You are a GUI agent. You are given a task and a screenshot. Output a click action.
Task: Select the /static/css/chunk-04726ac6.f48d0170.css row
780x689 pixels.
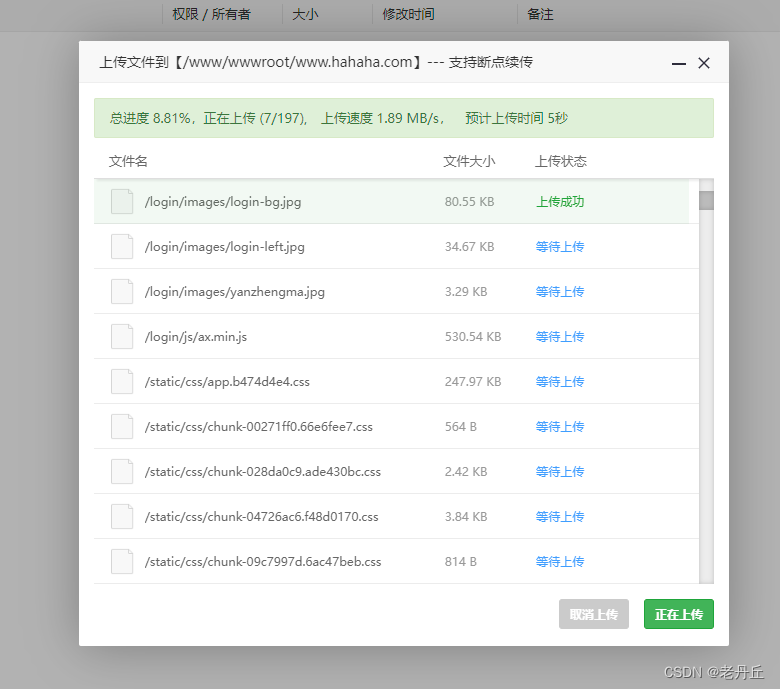pos(396,516)
